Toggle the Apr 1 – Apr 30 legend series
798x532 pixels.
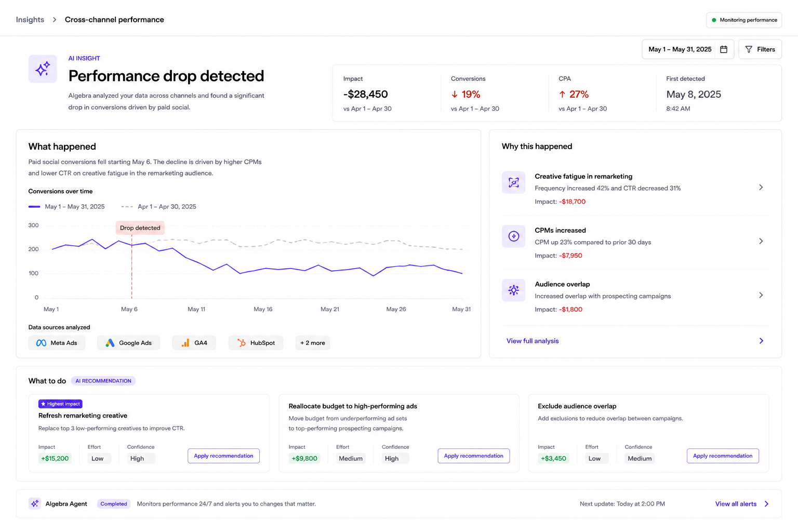pos(158,207)
